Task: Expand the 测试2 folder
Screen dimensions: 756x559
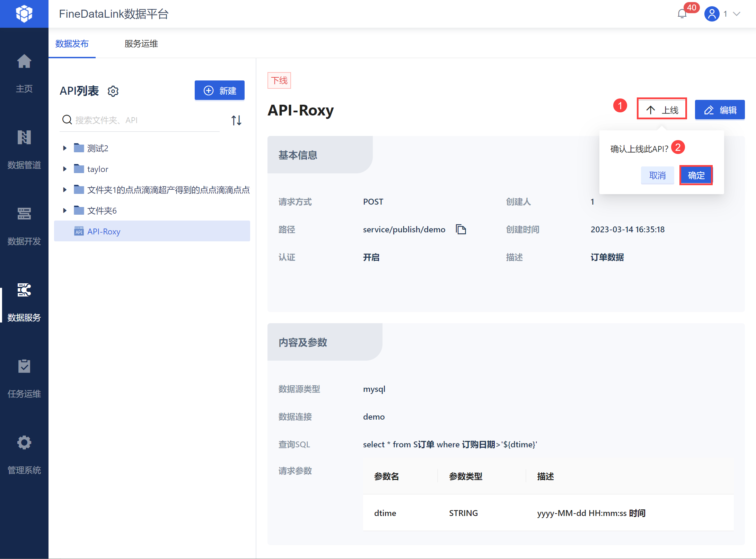Action: pos(65,148)
